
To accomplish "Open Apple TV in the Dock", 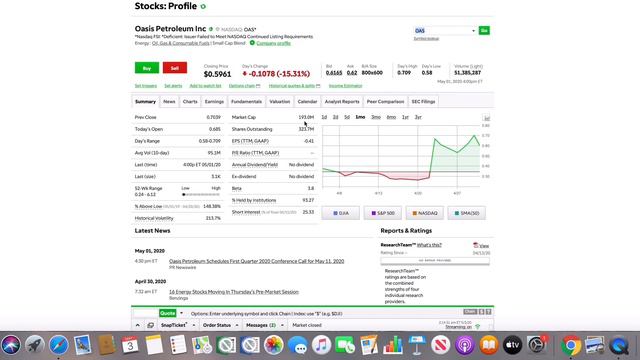I will (512, 345).
